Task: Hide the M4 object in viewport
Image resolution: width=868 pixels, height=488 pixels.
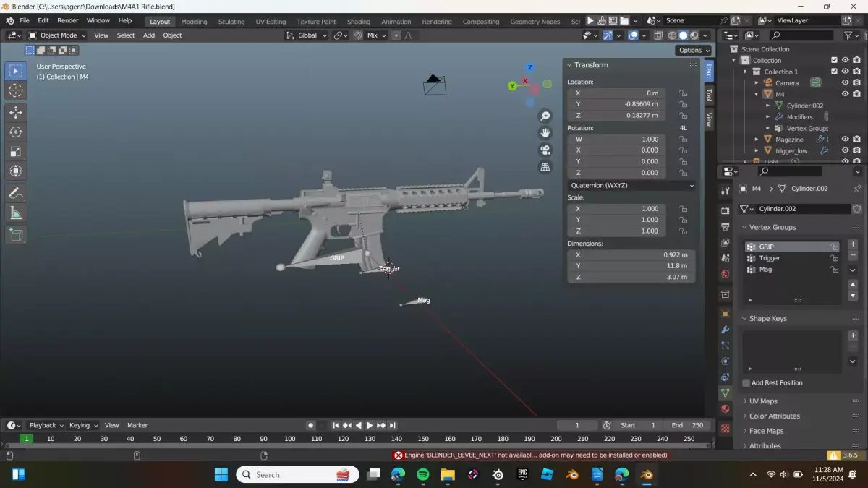Action: tap(845, 94)
